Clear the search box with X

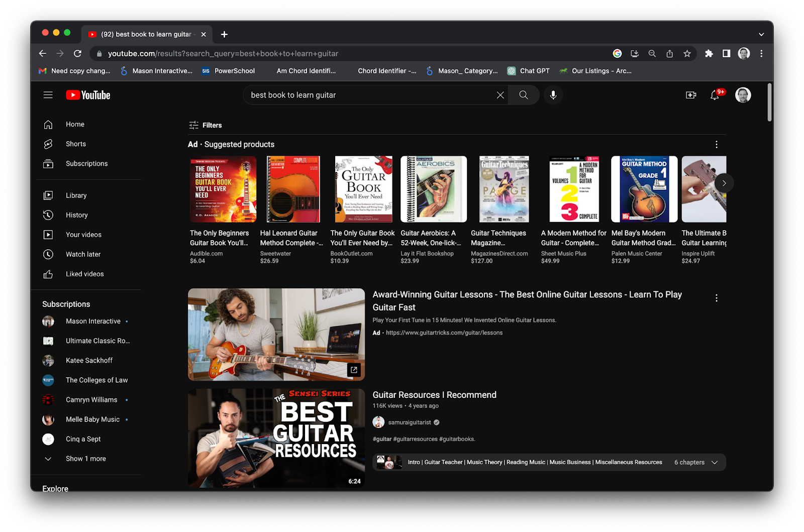click(x=500, y=95)
